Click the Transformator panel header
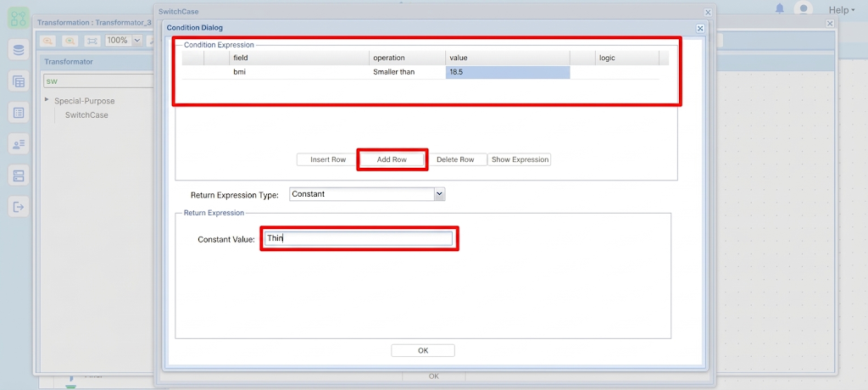Image resolution: width=868 pixels, height=390 pixels. pyautogui.click(x=97, y=62)
